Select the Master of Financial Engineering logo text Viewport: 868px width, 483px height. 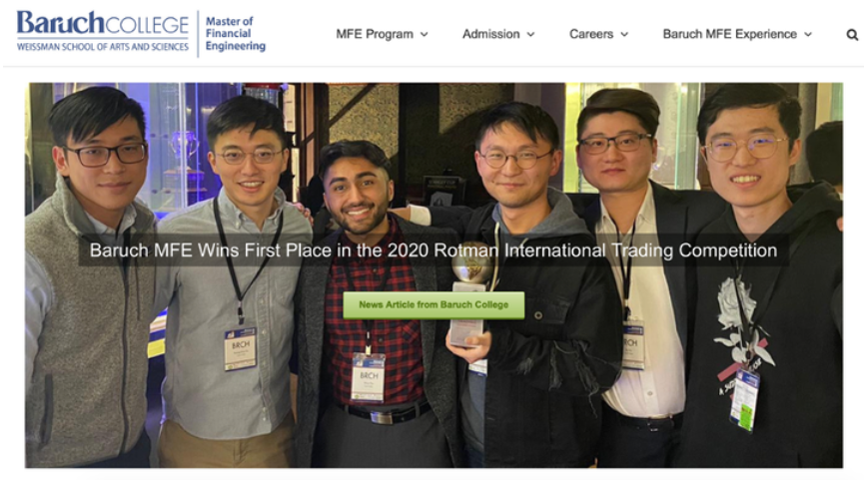click(x=236, y=34)
